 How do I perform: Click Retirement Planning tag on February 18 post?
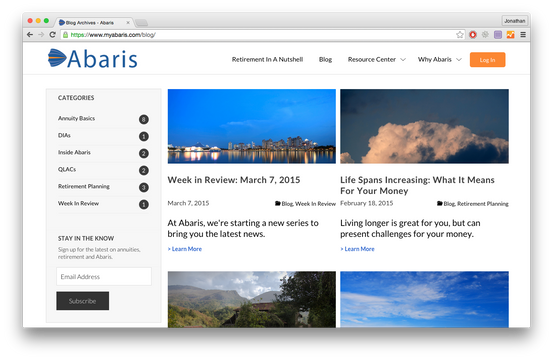[483, 204]
